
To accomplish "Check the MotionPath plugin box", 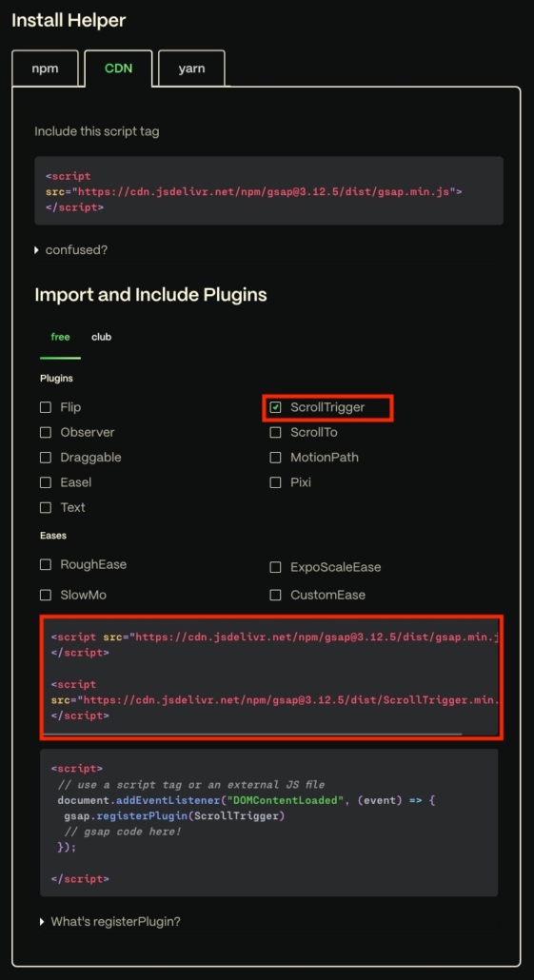I will click(275, 458).
